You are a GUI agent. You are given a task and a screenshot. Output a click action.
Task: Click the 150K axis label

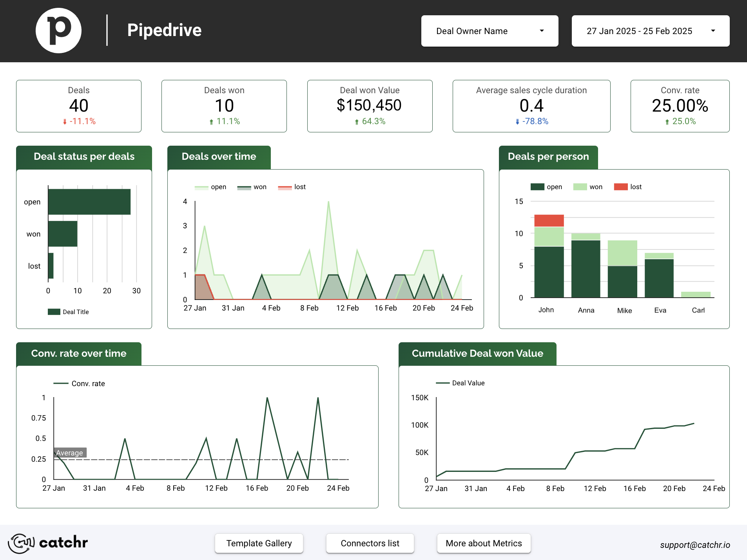pos(420,397)
